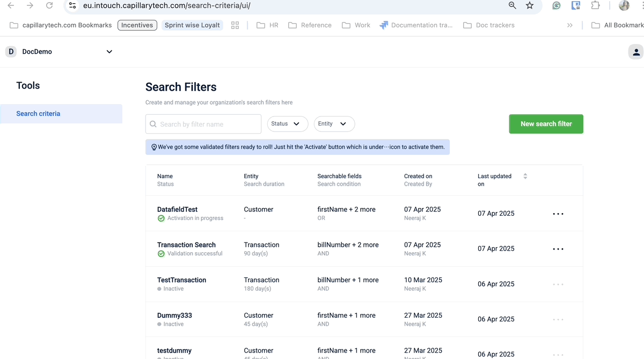This screenshot has width=644, height=359.
Task: Open more options for DatafieldTest row
Action: point(558,214)
